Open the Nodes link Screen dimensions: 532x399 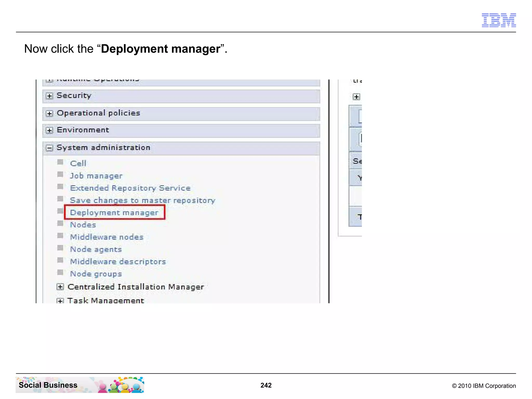[83, 225]
